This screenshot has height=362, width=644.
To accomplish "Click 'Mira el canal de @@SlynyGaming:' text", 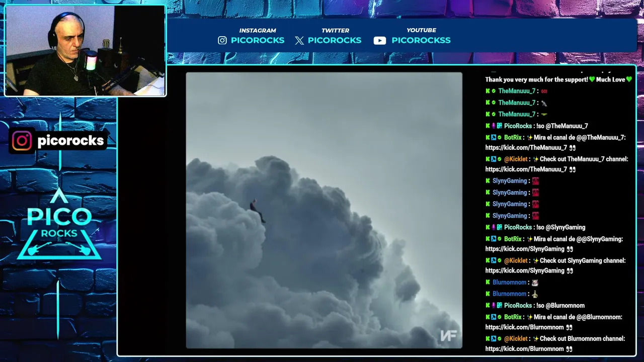I will point(578,239).
